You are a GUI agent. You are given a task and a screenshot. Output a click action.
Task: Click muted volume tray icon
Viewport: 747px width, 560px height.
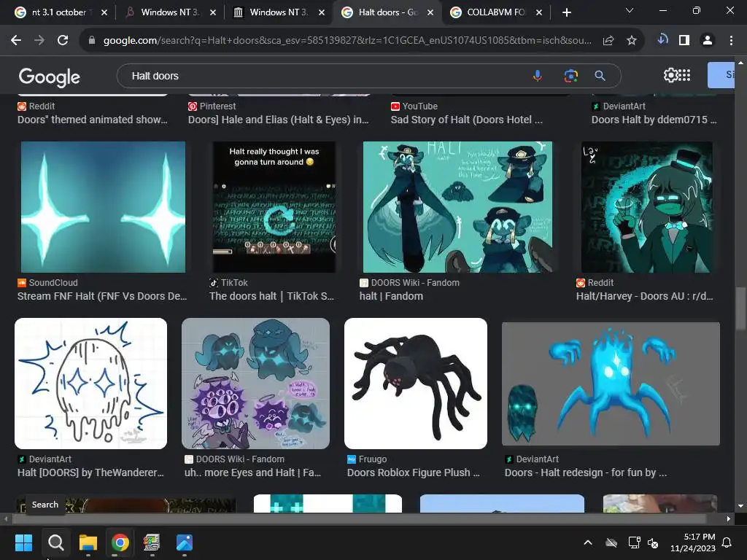click(653, 542)
